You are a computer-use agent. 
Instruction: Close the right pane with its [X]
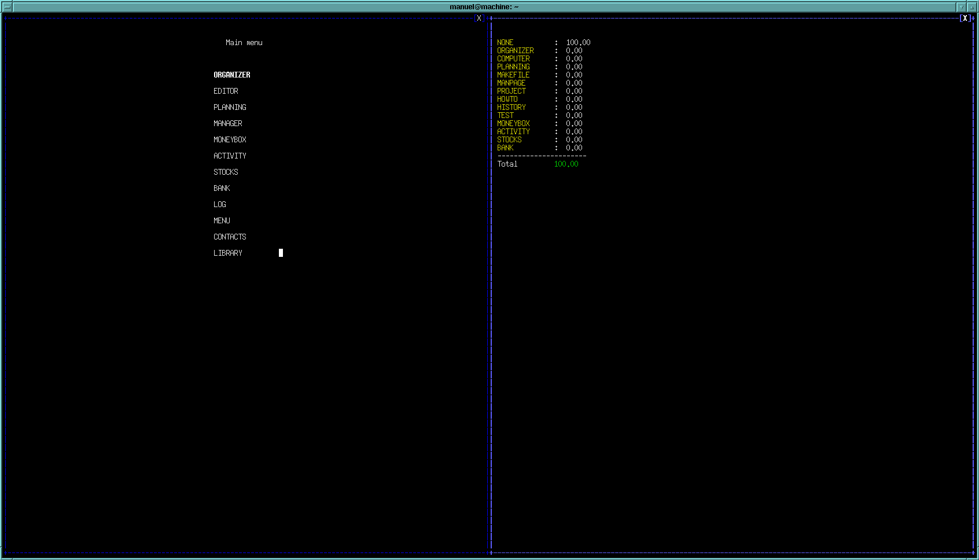click(x=965, y=19)
